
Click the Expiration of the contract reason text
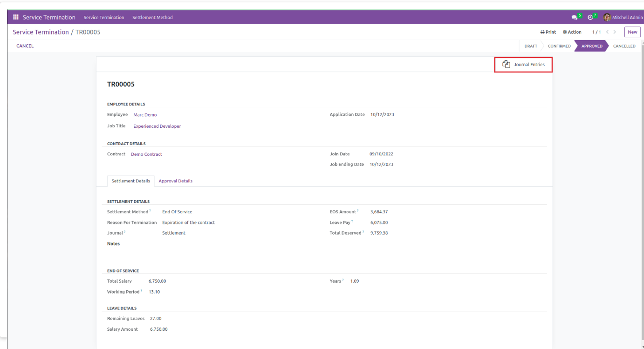click(188, 223)
